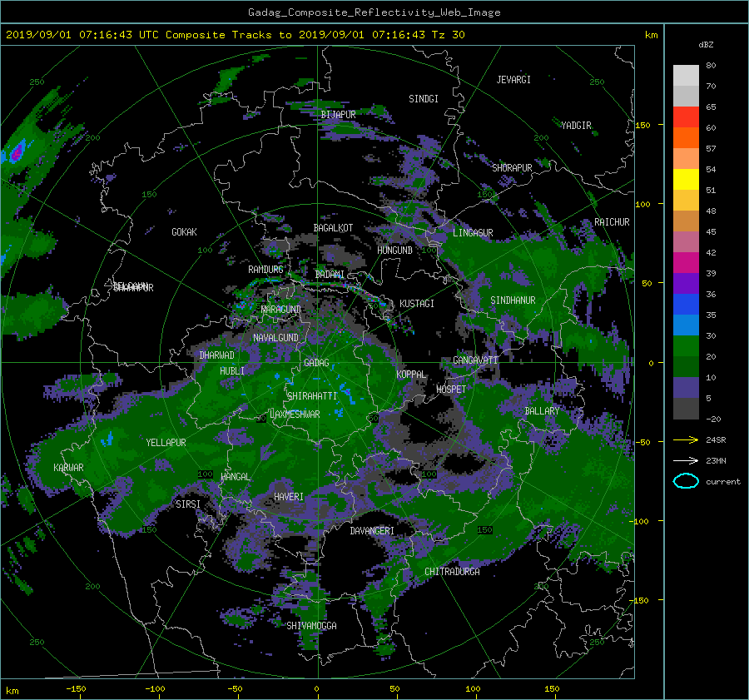Click the NARAGUND city label
This screenshot has height=700, width=749.
[x=281, y=309]
